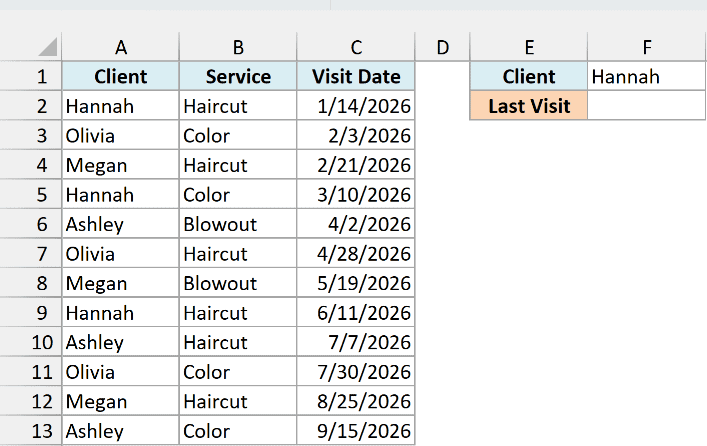Click Color service in row 13
Screen dimensions: 707x446
tap(238, 431)
